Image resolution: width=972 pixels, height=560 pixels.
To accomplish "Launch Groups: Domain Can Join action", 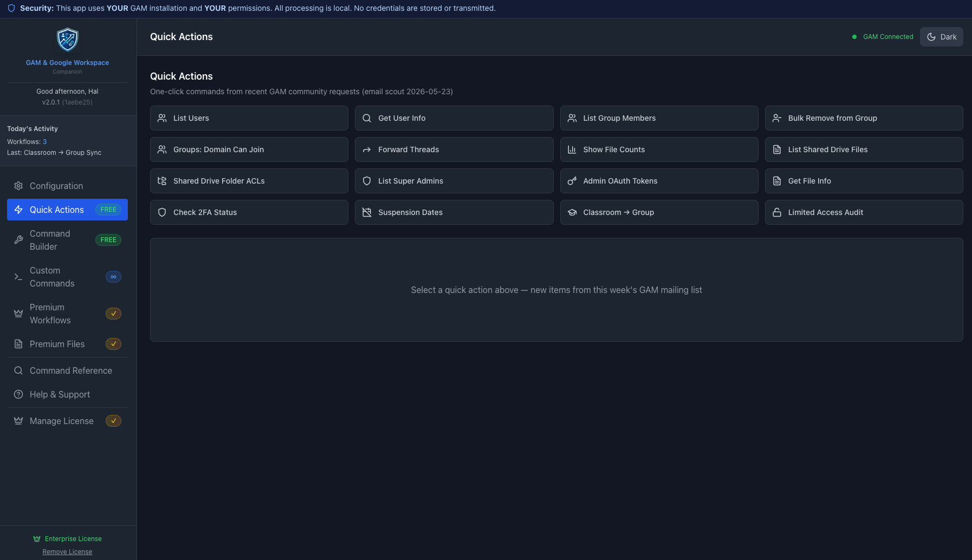I will 249,149.
